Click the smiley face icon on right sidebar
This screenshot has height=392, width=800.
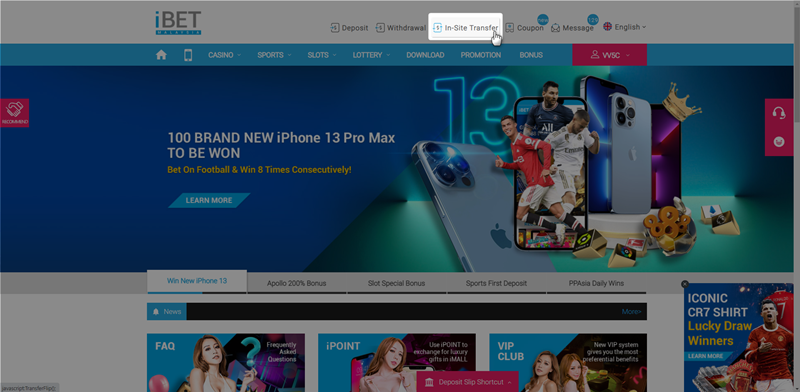point(779,141)
